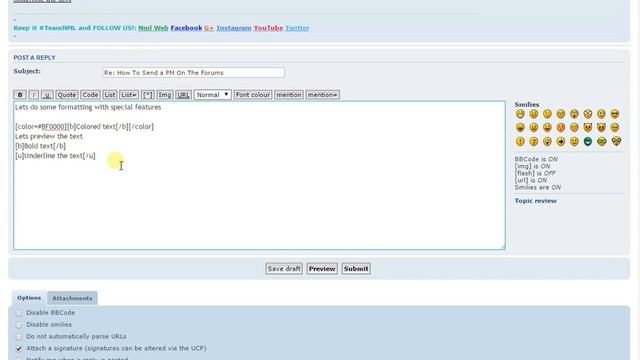This screenshot has width=640, height=360.
Task: Click the mention= button
Action: (322, 95)
